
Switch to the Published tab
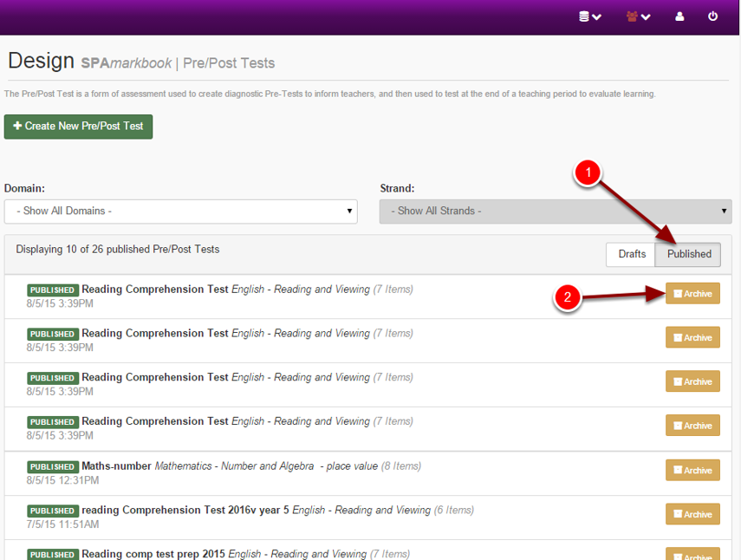[688, 254]
